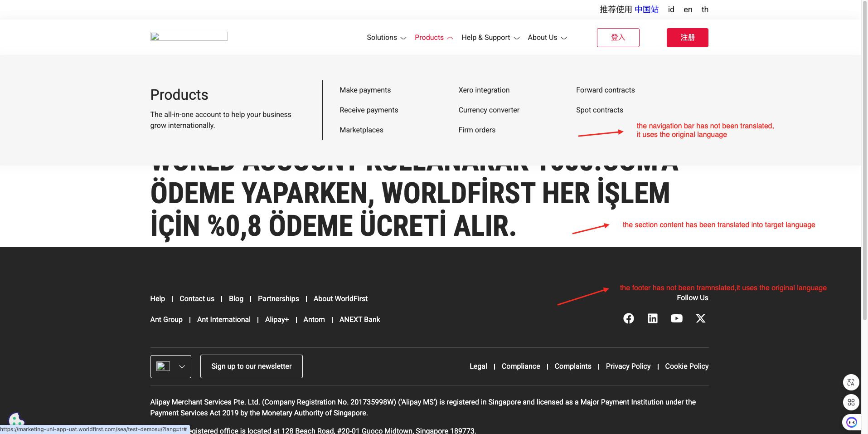
Task: Open the LinkedIn social icon
Action: tap(652, 318)
